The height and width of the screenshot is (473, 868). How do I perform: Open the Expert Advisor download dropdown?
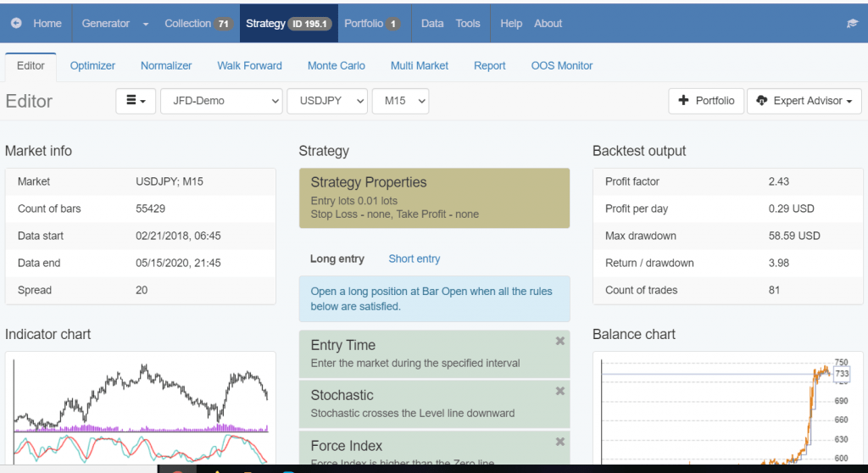click(804, 101)
